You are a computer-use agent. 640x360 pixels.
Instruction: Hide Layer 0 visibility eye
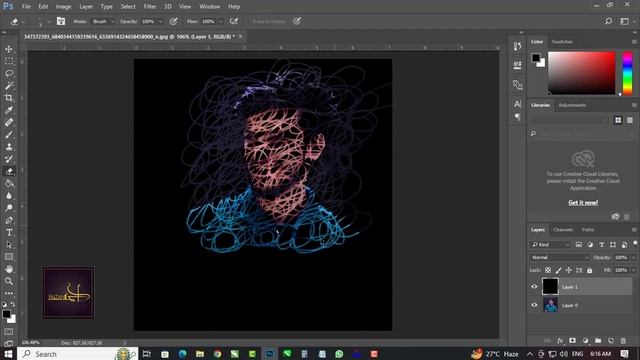tap(534, 305)
